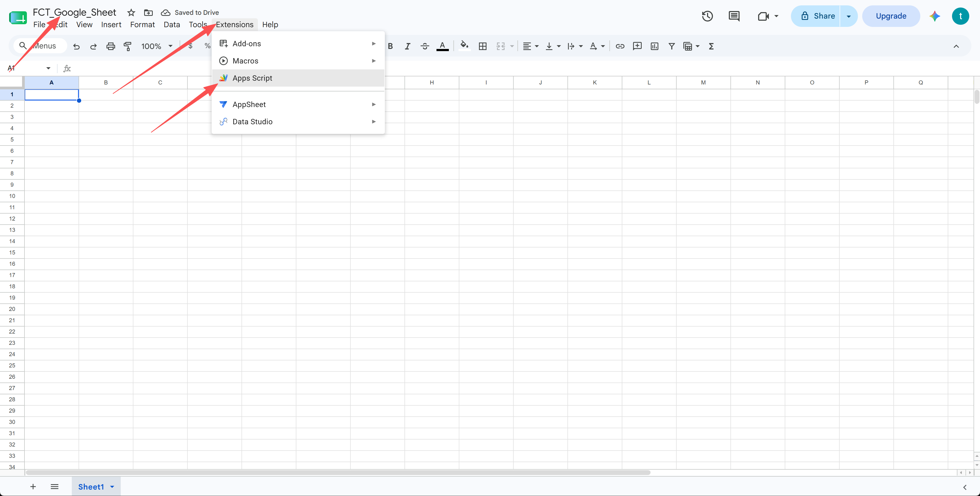Click the Insert link icon

coord(620,47)
